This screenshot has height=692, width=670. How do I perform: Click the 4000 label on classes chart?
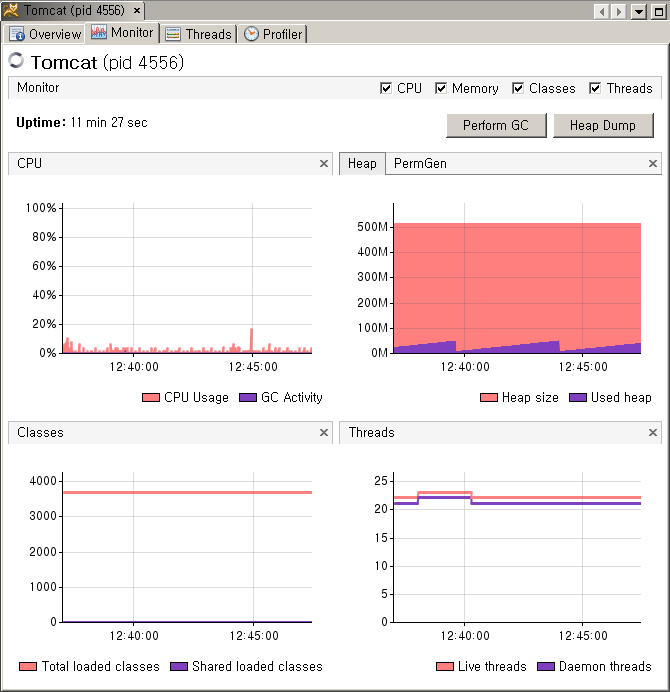tap(43, 481)
